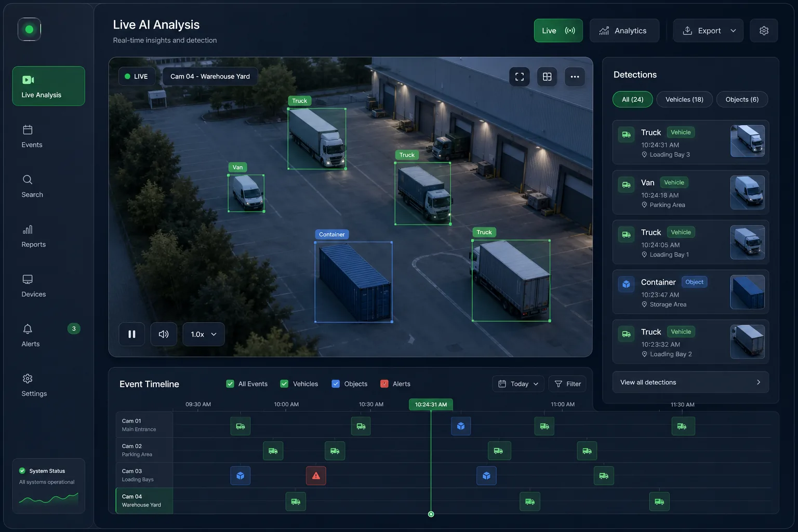Open Truck detection at Loading Bay 2
798x532 pixels.
(690, 342)
